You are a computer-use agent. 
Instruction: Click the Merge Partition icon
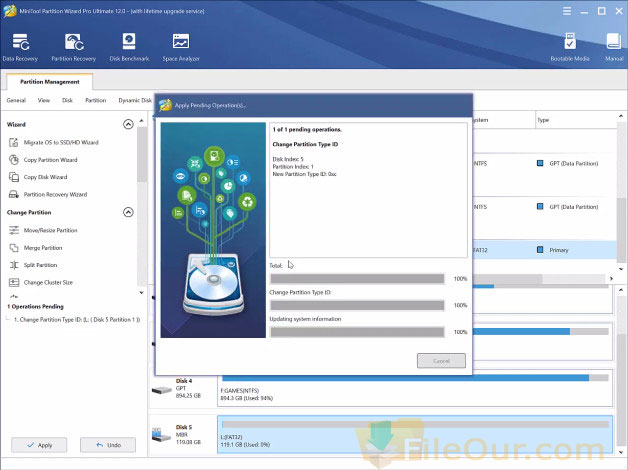pyautogui.click(x=14, y=248)
